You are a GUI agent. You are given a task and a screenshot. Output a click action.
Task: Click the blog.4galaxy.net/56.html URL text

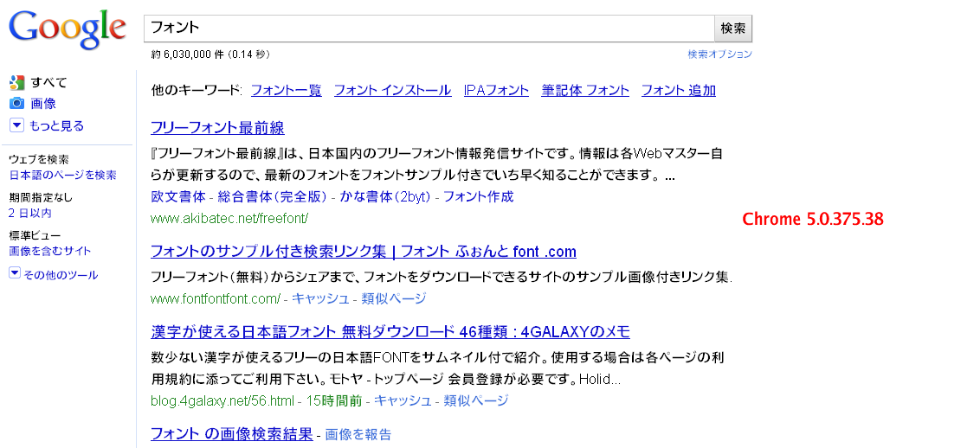pyautogui.click(x=222, y=400)
